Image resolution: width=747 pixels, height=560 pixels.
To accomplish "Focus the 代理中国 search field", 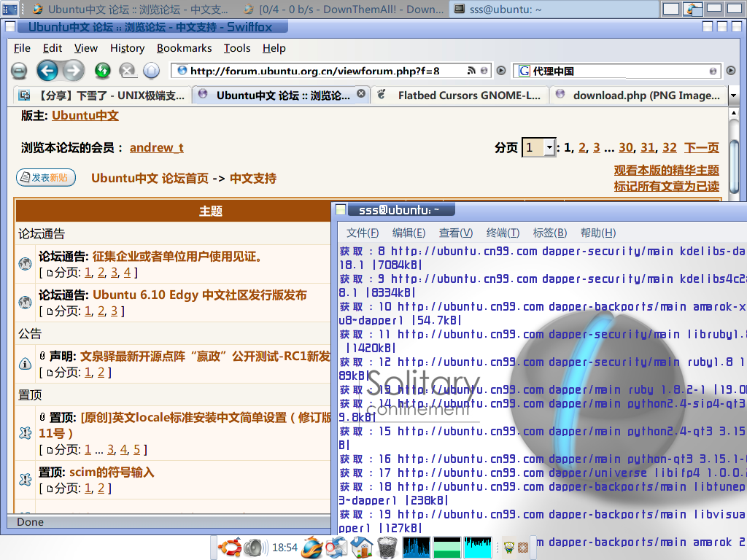I will tap(619, 71).
